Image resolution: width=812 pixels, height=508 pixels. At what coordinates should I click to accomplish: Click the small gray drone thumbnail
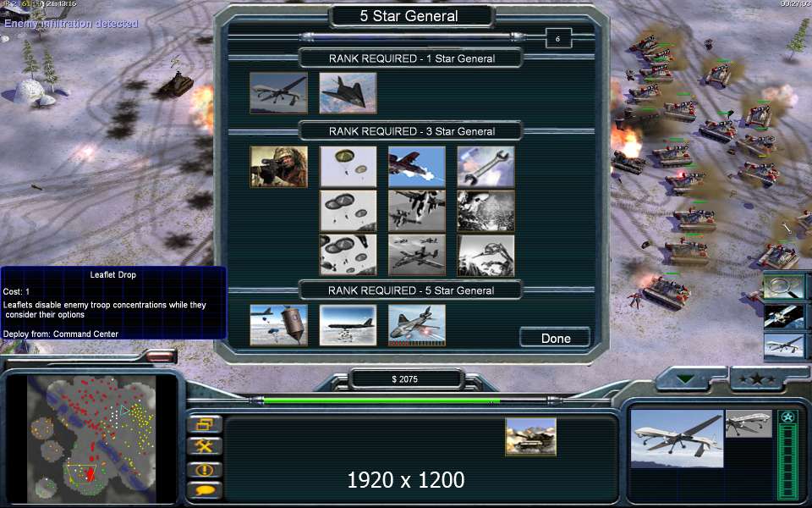click(749, 423)
